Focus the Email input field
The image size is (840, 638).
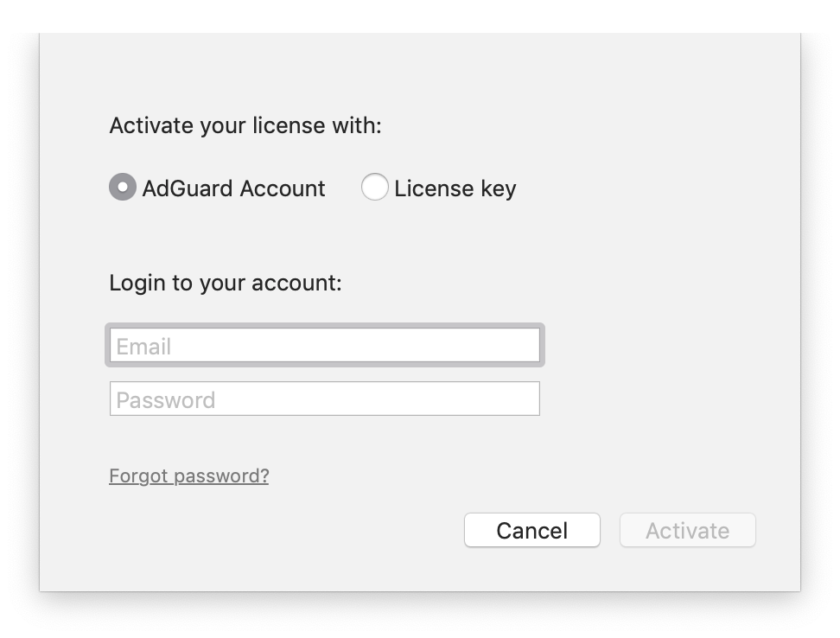(325, 346)
